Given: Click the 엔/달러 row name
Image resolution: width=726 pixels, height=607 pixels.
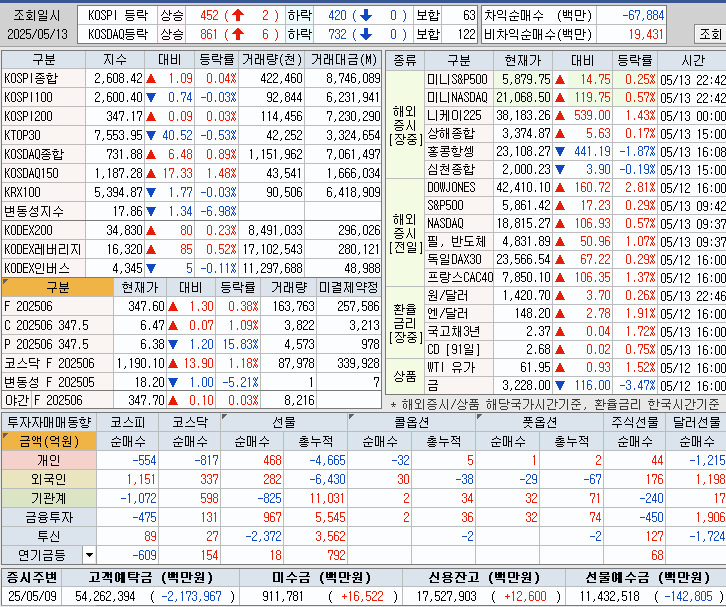Looking at the screenshot, I should [447, 313].
